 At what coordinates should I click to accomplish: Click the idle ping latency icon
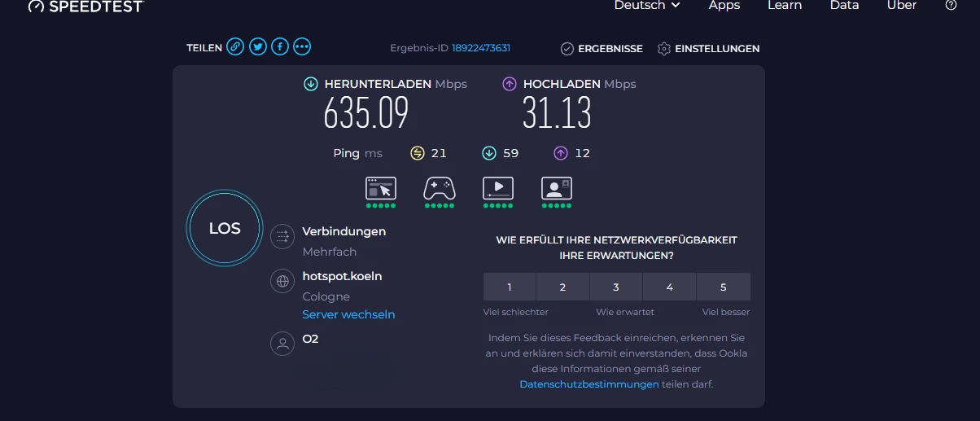coord(418,153)
